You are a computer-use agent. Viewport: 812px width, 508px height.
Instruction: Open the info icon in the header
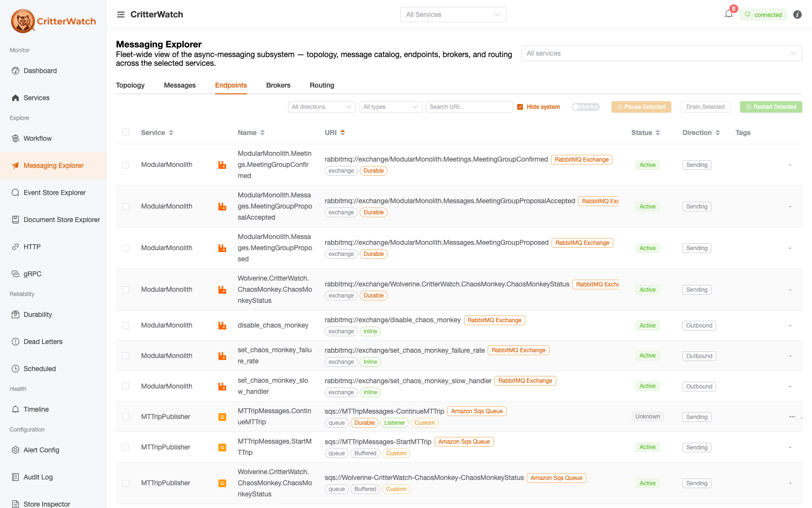point(797,15)
